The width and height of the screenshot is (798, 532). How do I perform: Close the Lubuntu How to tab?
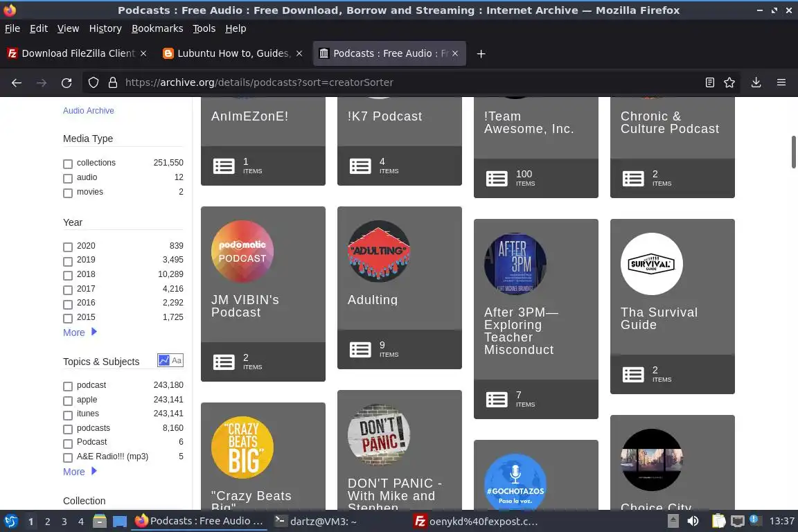click(299, 53)
